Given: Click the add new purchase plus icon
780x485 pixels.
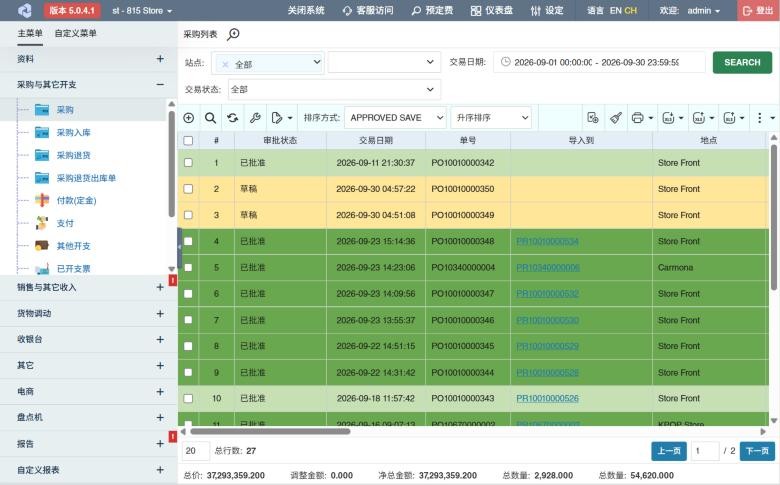Looking at the screenshot, I should click(189, 118).
